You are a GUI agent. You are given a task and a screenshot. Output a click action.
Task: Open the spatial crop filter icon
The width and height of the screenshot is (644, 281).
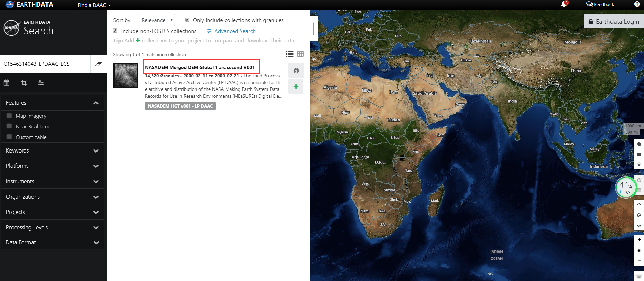24,82
